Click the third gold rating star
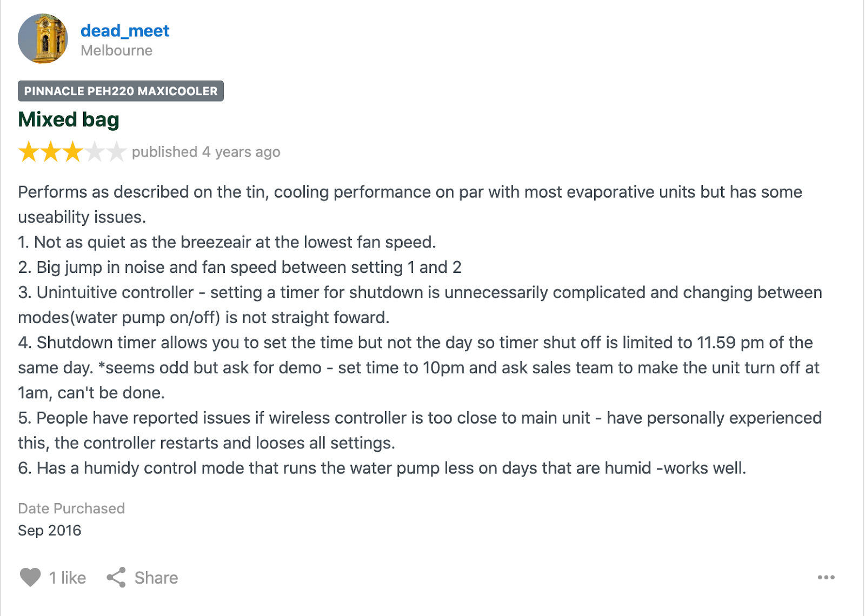This screenshot has height=616, width=865. click(72, 152)
